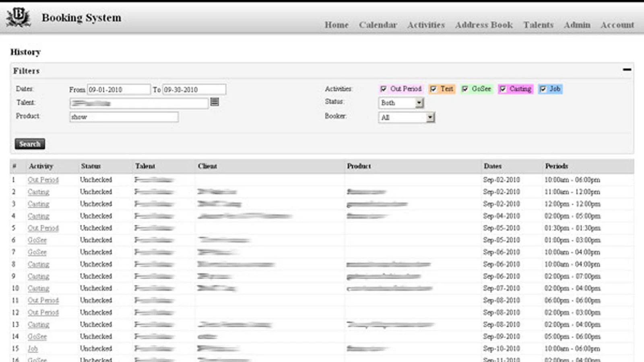Click the Activity column header

(x=41, y=166)
